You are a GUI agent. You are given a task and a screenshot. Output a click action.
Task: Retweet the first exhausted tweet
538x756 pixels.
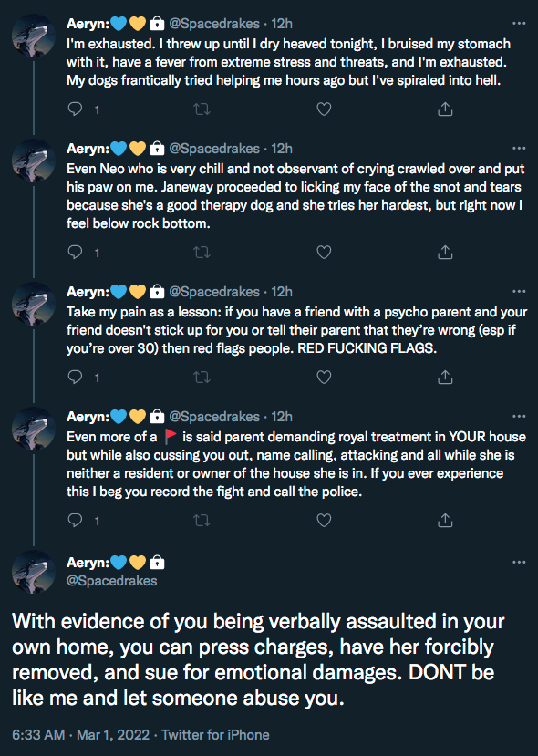pyautogui.click(x=202, y=109)
